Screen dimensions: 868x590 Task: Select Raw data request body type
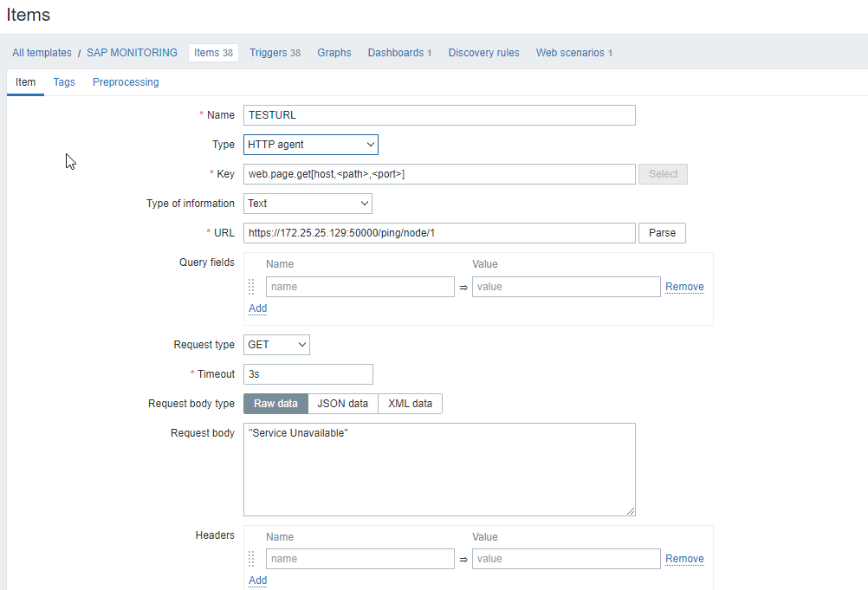tap(275, 404)
